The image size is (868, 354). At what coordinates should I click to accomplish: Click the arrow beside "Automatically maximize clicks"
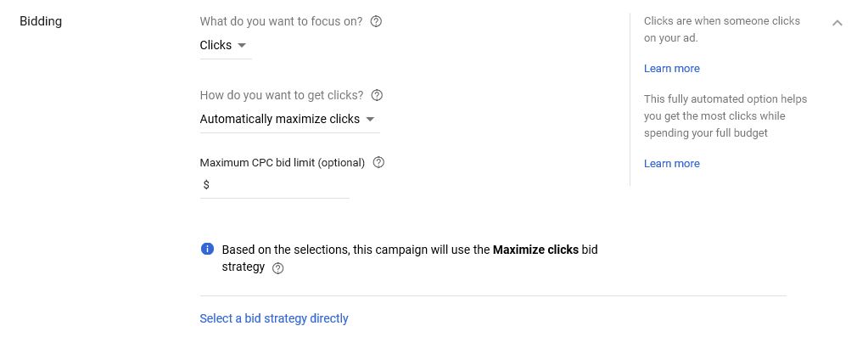(x=370, y=119)
